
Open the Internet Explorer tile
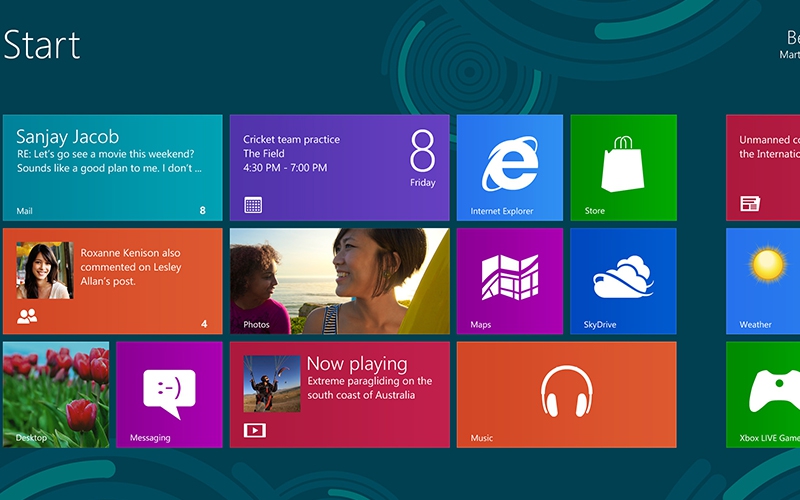point(509,167)
